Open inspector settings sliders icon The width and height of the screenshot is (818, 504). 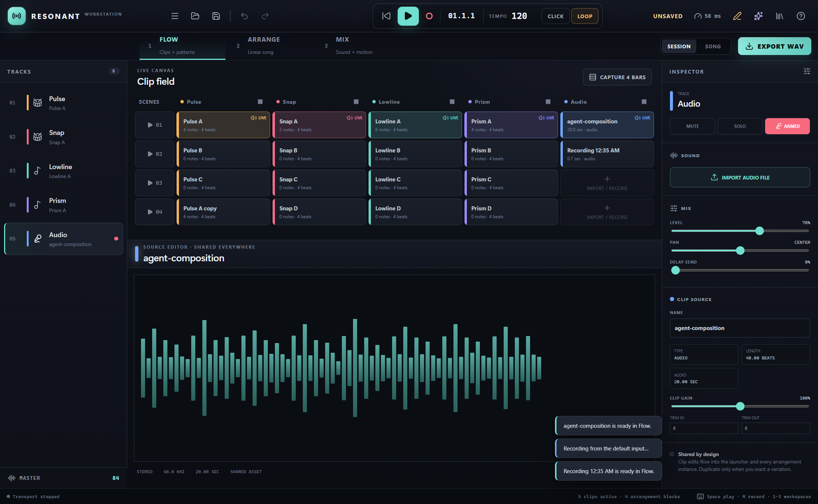[x=807, y=71]
